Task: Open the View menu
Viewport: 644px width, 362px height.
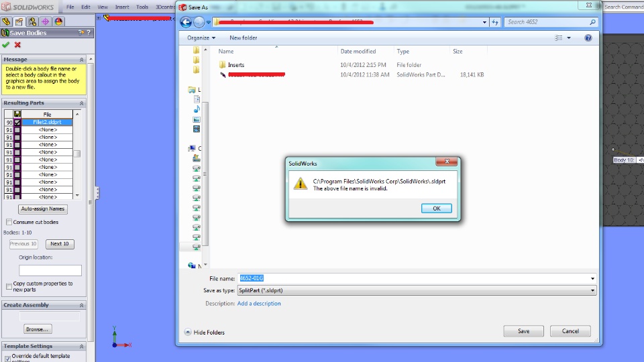Action: point(102,7)
